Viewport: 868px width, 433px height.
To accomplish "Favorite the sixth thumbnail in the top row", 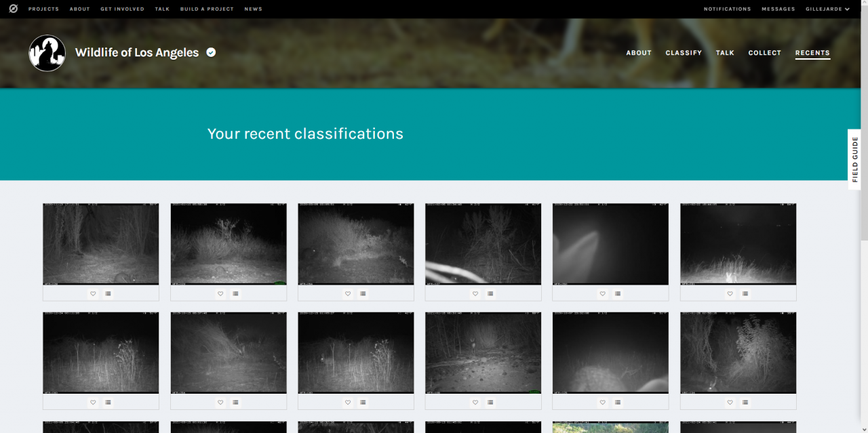I will point(730,293).
